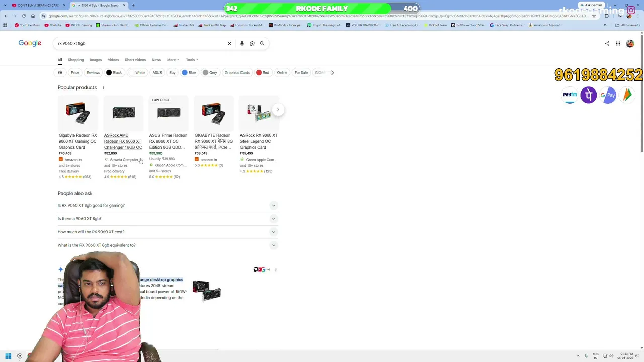Expand 'What is the RX 9060 XT 8gb equivalent to?'

click(x=168, y=245)
